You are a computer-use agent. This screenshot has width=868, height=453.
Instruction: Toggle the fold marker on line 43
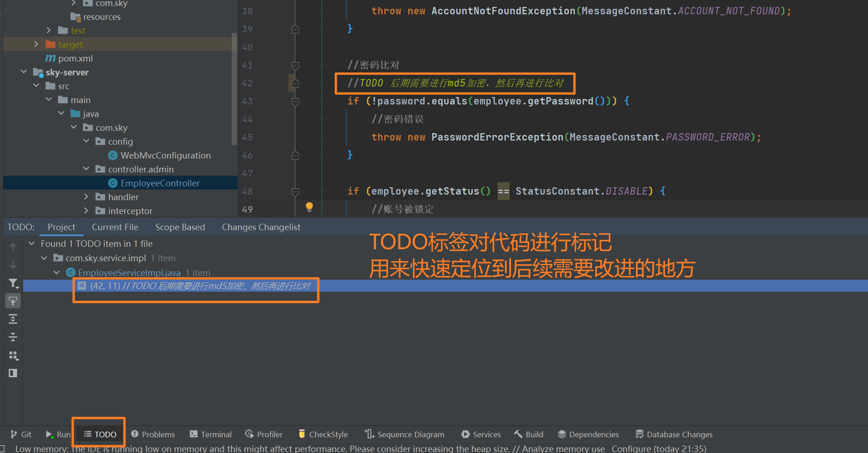click(295, 101)
